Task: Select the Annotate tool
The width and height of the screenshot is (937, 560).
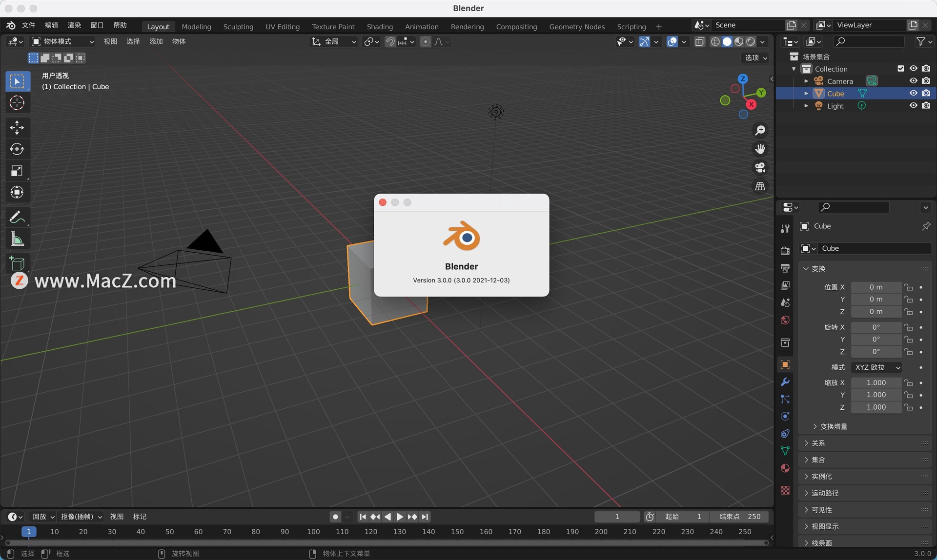Action: (17, 217)
